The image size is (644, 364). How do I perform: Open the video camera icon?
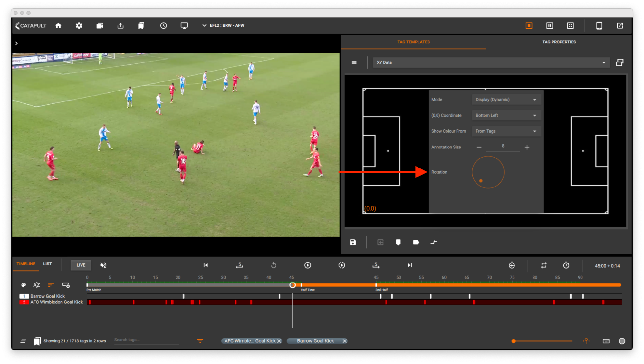coord(100,25)
